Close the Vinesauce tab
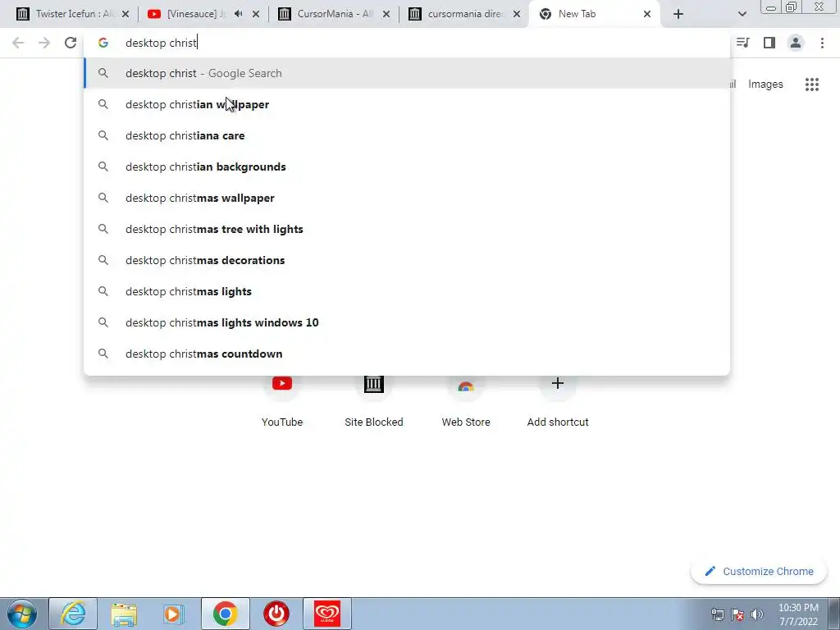The image size is (840, 630). point(256,14)
